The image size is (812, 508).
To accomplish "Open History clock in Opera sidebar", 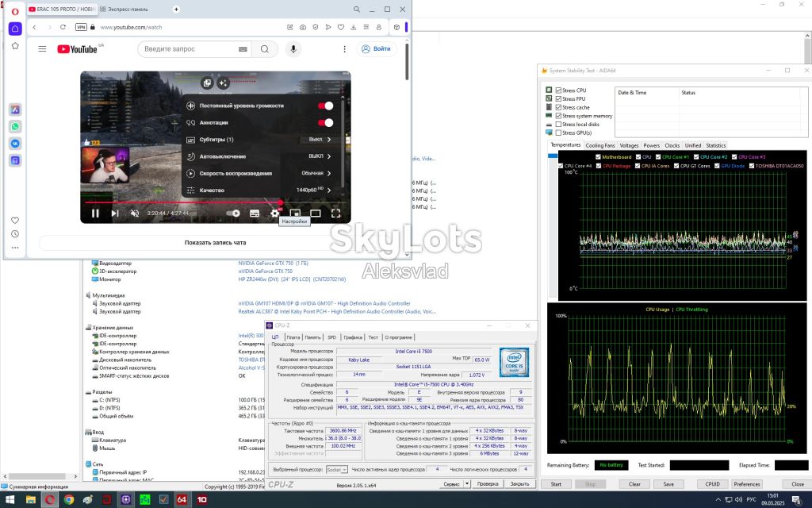I will (15, 234).
